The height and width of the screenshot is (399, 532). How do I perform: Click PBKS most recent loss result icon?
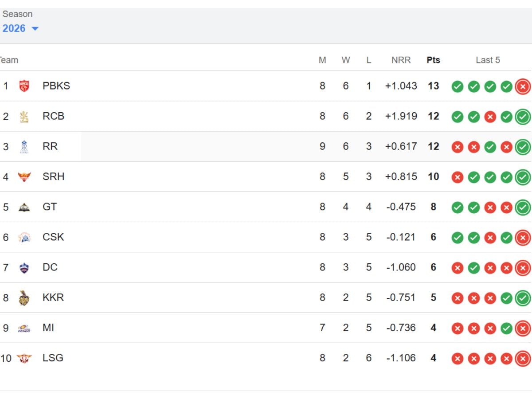(523, 86)
